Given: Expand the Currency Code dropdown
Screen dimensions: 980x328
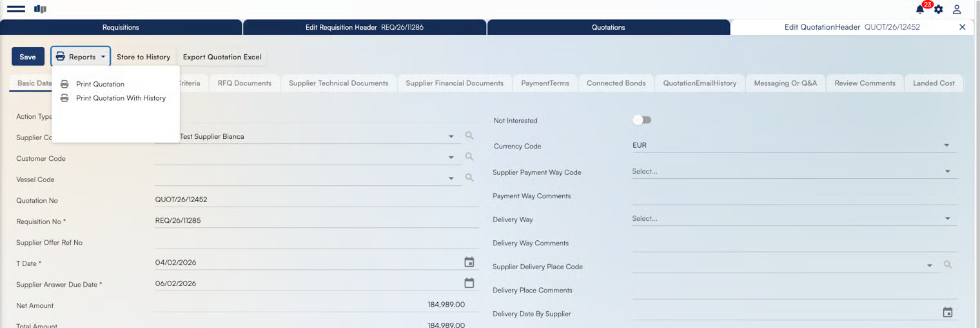Looking at the screenshot, I should click(946, 145).
